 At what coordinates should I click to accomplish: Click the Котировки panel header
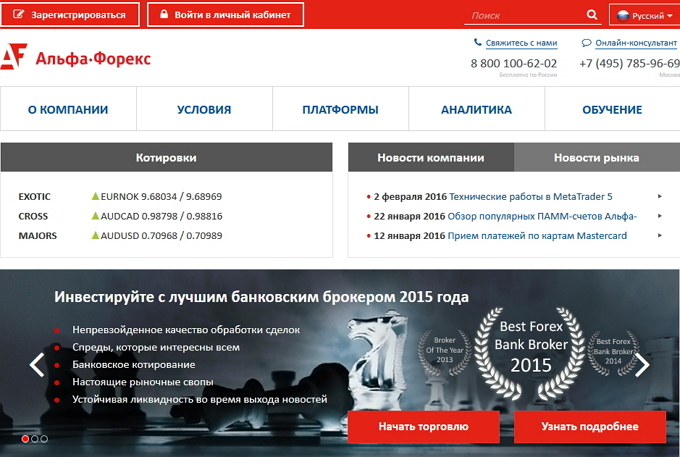[167, 157]
